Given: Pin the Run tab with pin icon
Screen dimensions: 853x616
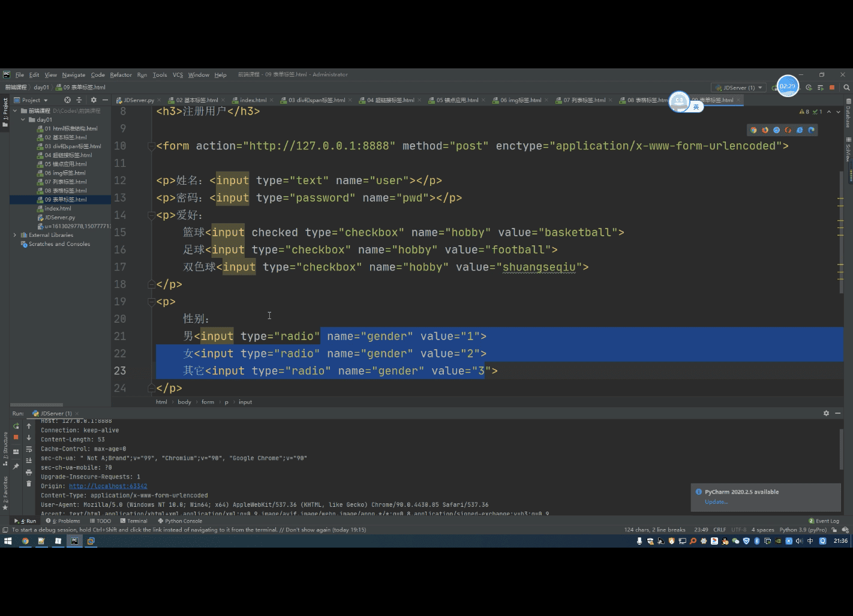Looking at the screenshot, I should (x=16, y=466).
